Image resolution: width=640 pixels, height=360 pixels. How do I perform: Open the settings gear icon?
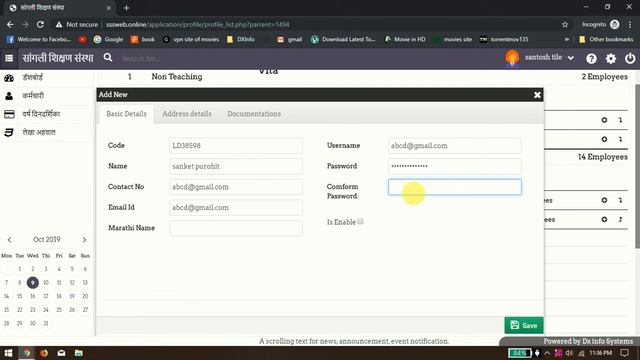point(611,58)
